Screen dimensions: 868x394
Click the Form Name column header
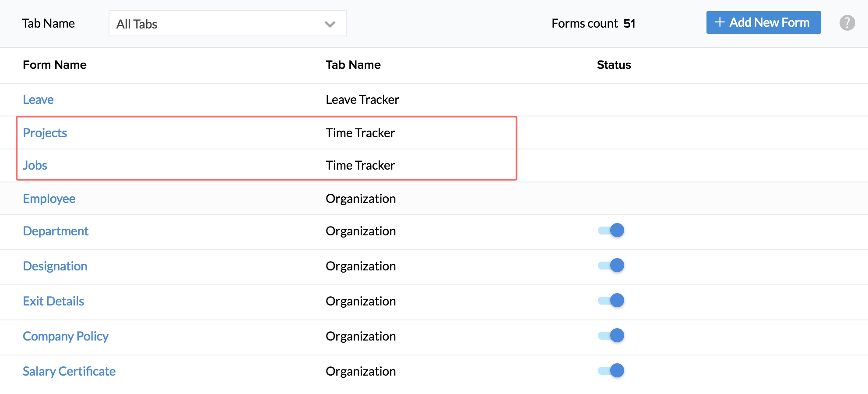click(x=55, y=65)
